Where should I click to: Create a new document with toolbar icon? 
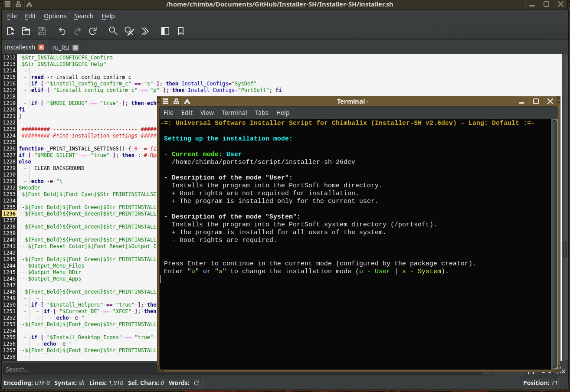coord(11,31)
